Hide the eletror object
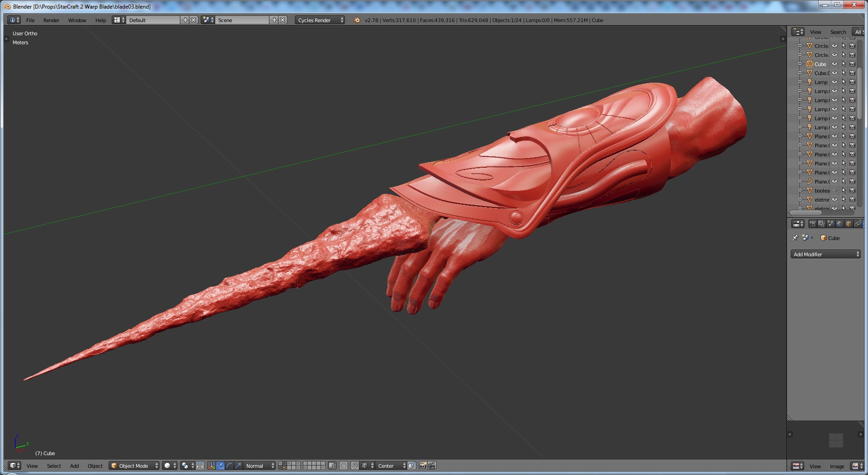 tap(835, 199)
